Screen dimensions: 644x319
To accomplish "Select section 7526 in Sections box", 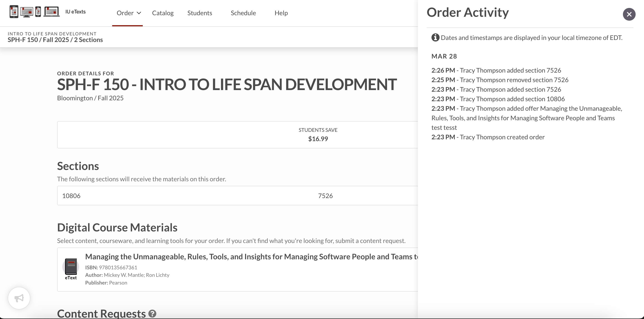I will 325,196.
